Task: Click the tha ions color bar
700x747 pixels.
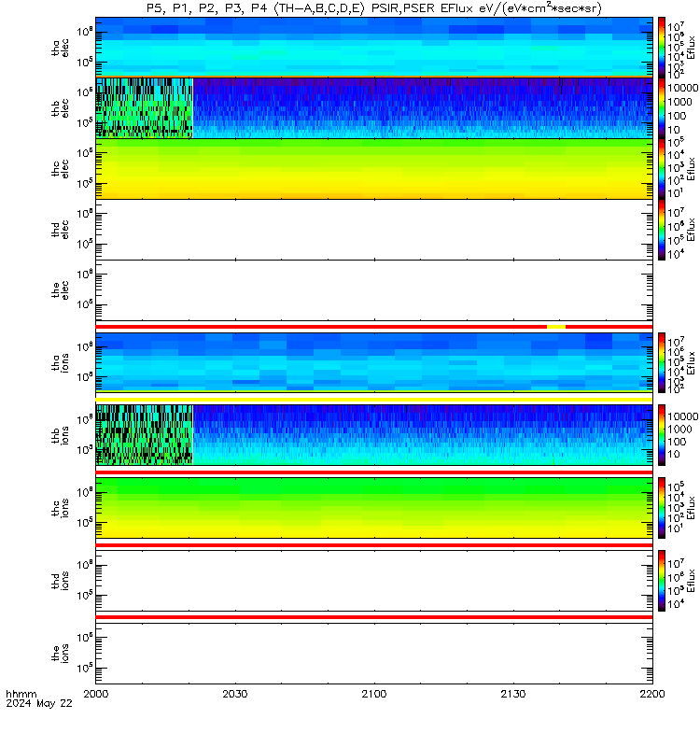Action: (662, 362)
